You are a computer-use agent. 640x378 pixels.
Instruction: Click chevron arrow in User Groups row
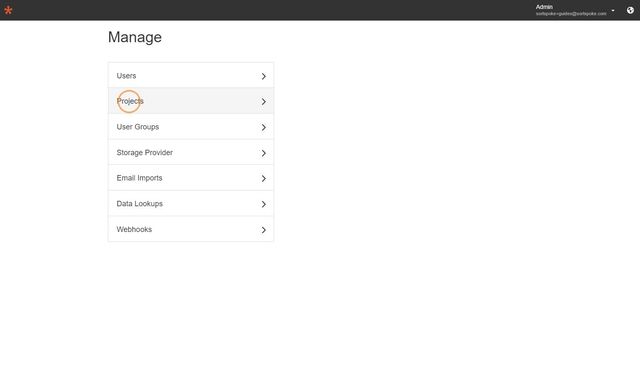[264, 127]
